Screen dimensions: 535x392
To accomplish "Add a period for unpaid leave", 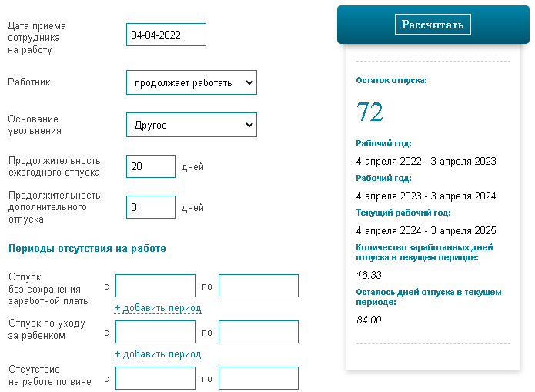I will point(158,308).
